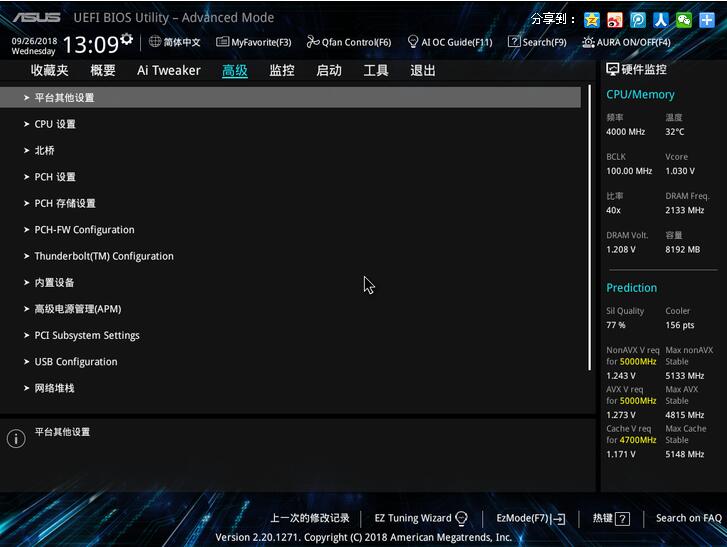Click the EZ Tuning Wizard bulb icon
This screenshot has height=547, width=727.
pos(461,518)
